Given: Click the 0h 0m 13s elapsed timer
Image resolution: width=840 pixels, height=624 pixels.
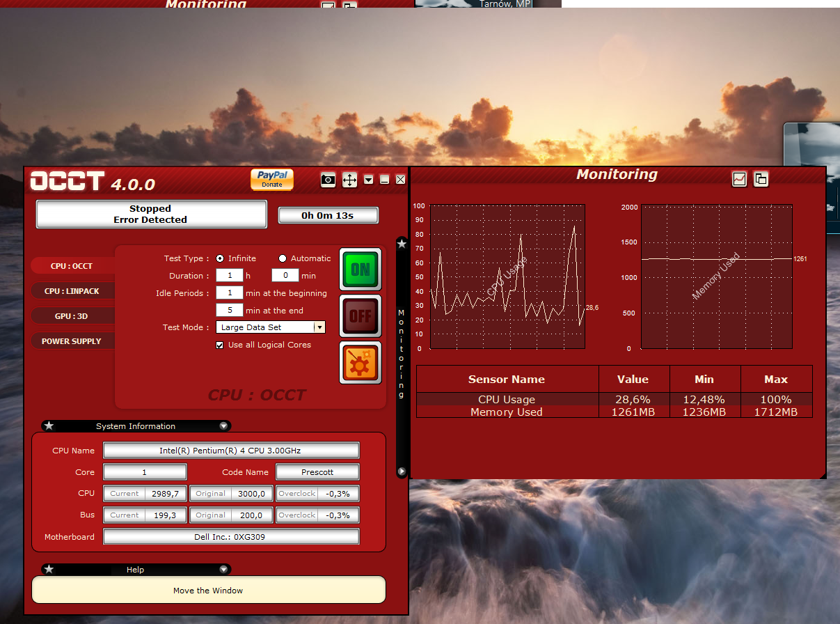Looking at the screenshot, I should pyautogui.click(x=328, y=216).
